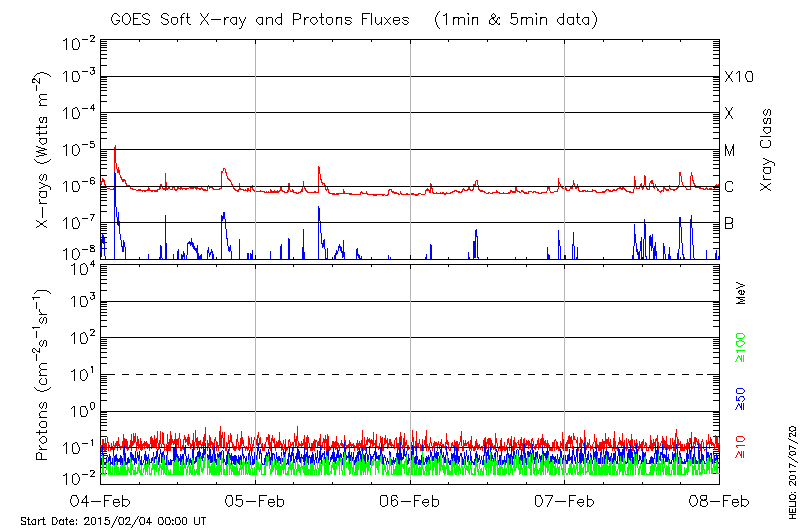Click the C flare class label
Screen dimensions: 800x530
729,187
